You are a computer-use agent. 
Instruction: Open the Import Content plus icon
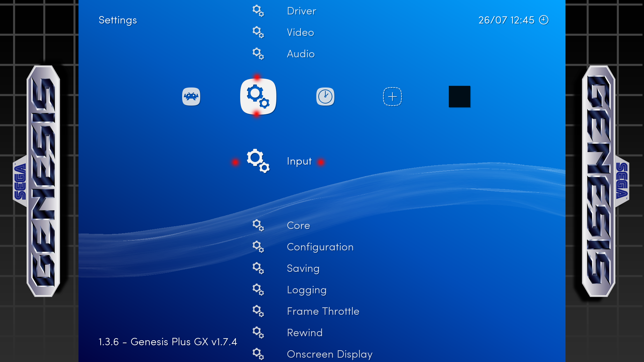tap(392, 97)
